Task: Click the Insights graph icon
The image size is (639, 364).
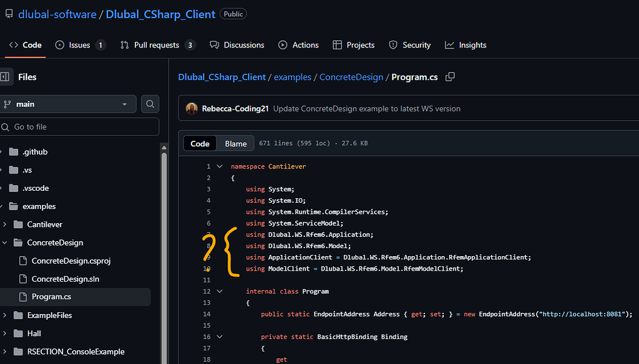Action: (x=447, y=44)
